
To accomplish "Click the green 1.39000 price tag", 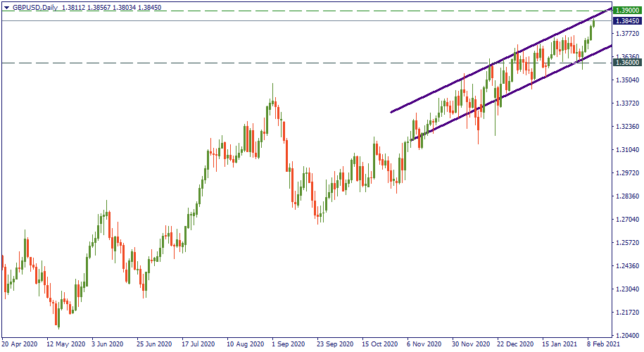I will point(626,11).
